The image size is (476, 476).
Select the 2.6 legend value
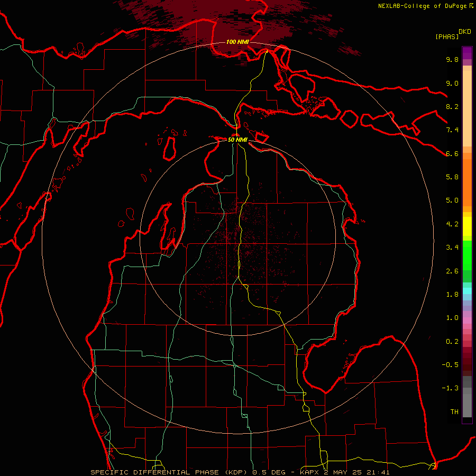[452, 271]
